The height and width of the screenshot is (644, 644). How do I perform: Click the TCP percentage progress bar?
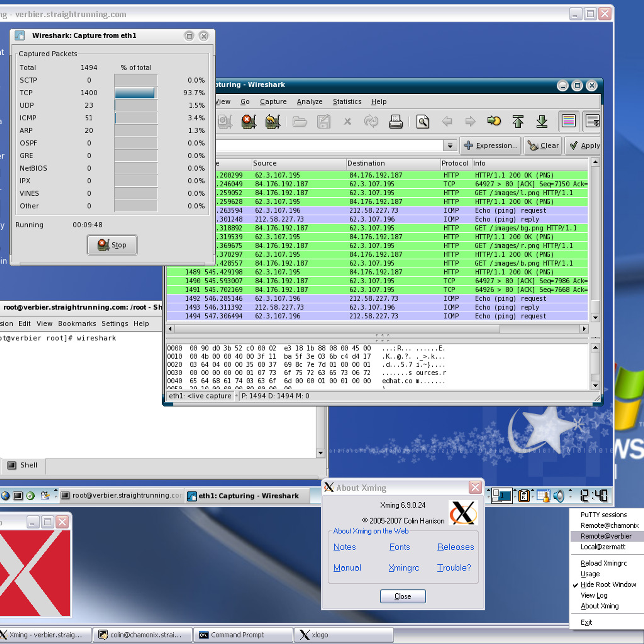(x=136, y=93)
